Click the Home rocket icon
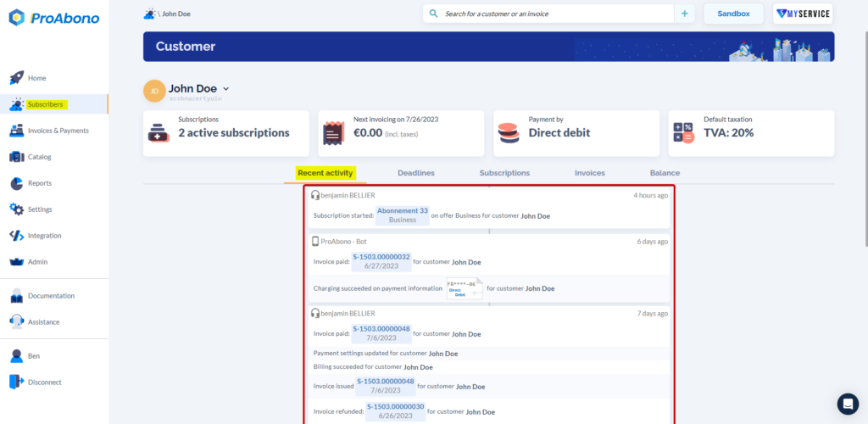This screenshot has height=424, width=868. coord(17,78)
